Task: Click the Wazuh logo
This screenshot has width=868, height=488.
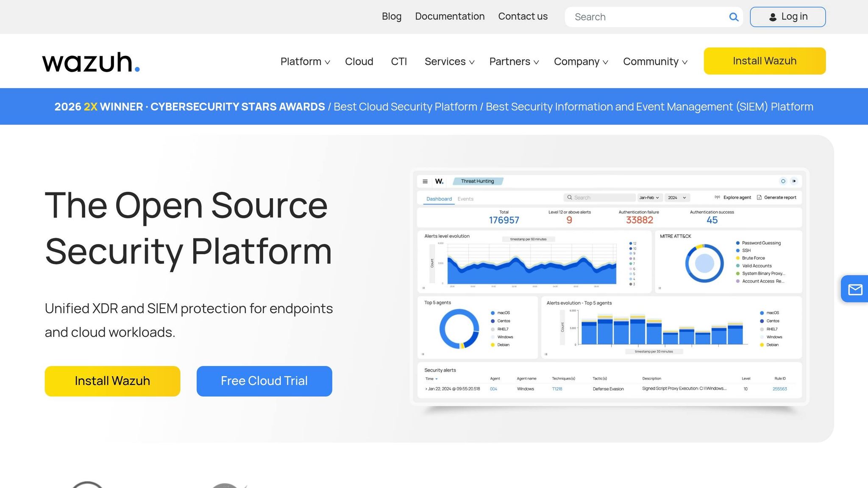Action: tap(91, 62)
